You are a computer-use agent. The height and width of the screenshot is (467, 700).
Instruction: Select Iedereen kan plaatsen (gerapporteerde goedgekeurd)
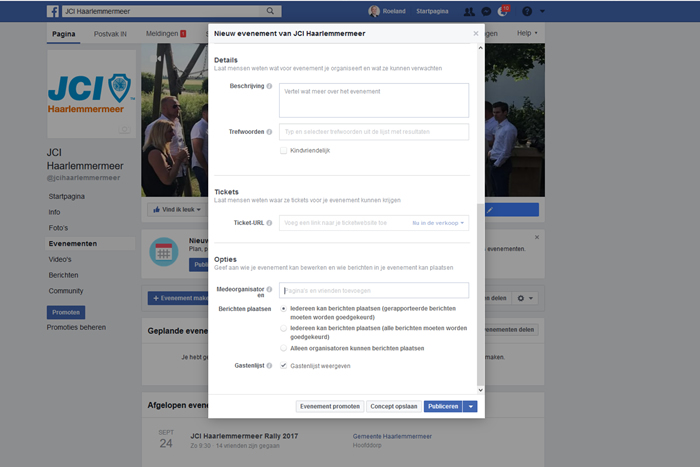tap(283, 309)
